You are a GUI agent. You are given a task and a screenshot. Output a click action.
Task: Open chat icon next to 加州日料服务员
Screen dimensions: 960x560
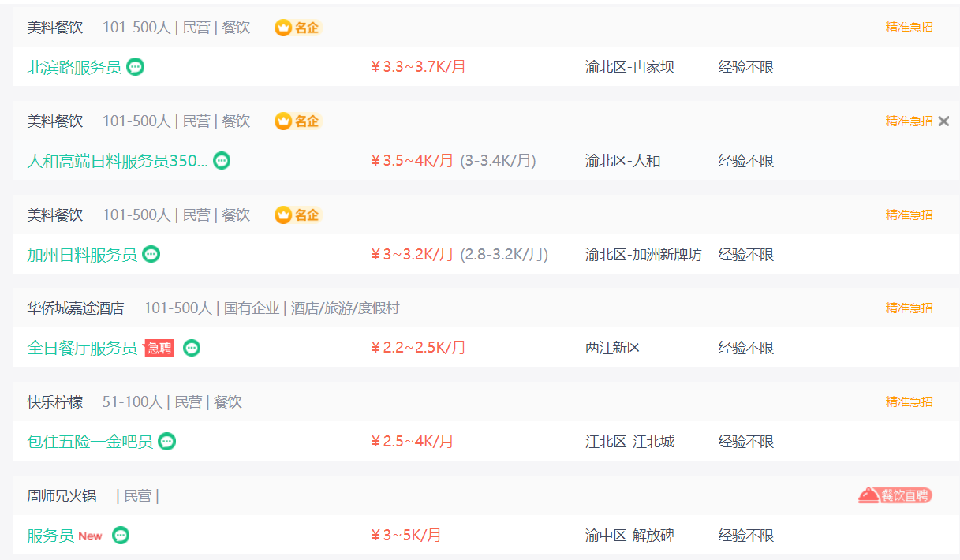coord(151,255)
